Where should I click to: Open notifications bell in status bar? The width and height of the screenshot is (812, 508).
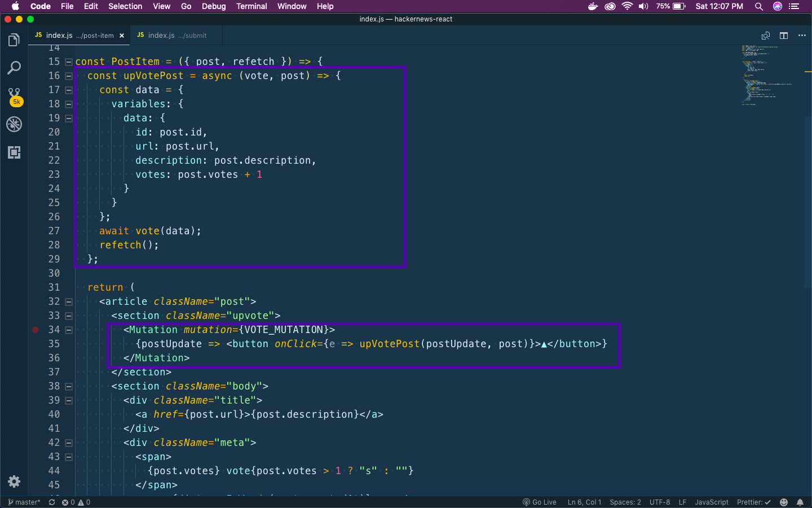click(800, 502)
